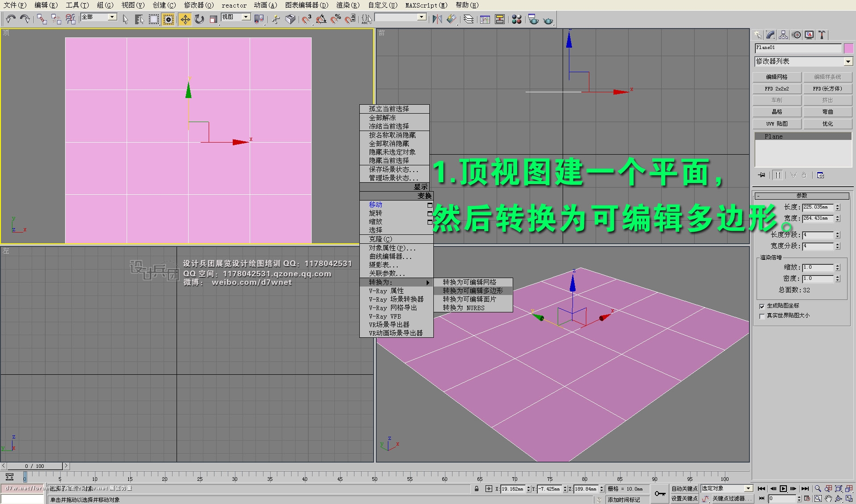Screen dimensions: 856x504
Task: Click the Redo arrow in the main toolbar
Action: click(25, 19)
